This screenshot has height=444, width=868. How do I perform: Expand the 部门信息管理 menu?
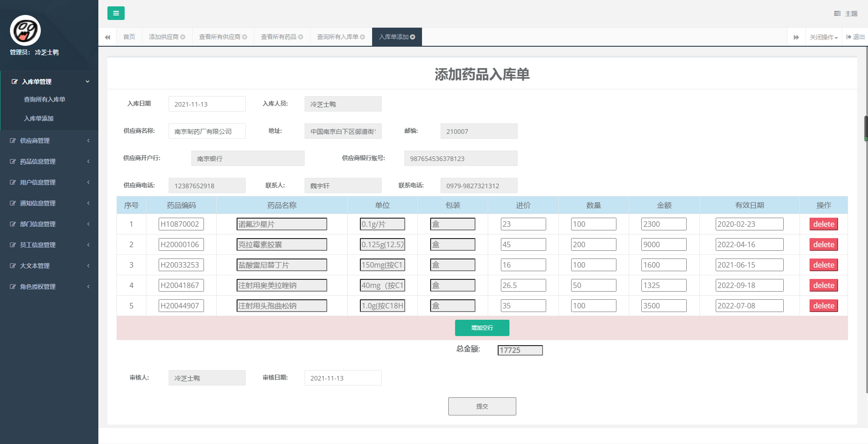tap(49, 224)
